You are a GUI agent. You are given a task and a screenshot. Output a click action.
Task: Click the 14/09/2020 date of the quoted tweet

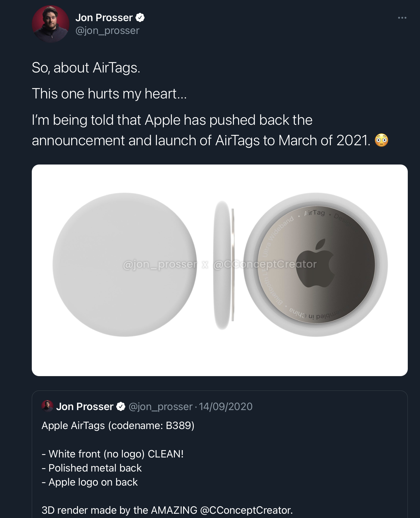(x=226, y=406)
